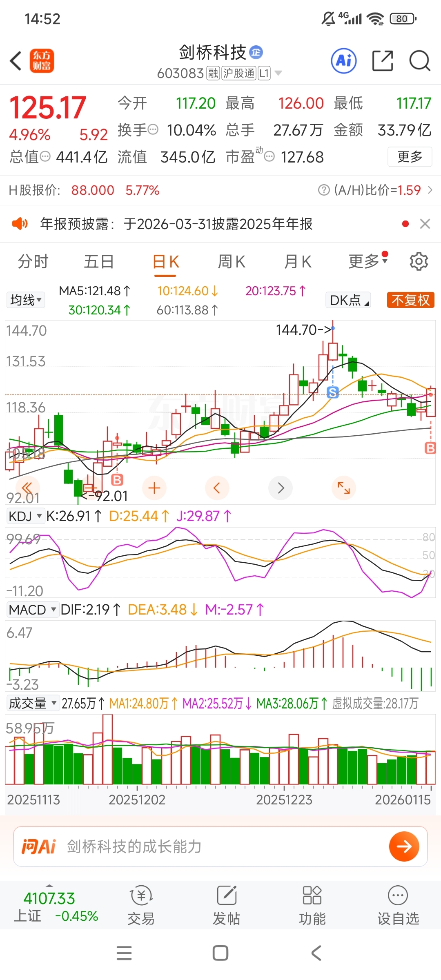Tap the info icon beside 换手

pyautogui.click(x=153, y=130)
